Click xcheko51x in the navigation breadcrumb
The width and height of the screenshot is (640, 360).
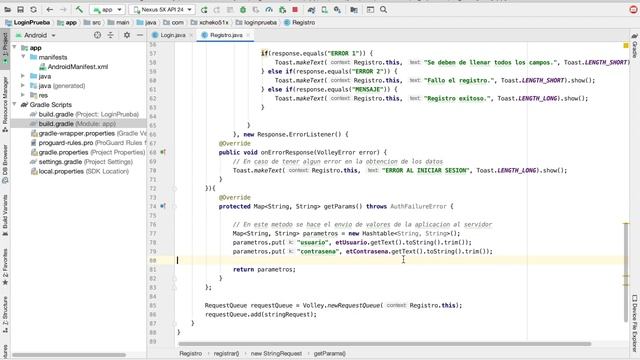click(210, 22)
